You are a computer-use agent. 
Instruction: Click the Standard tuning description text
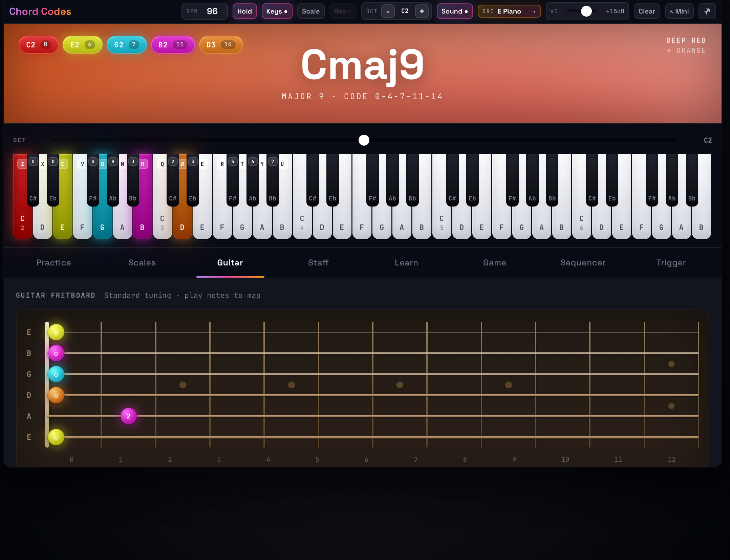click(182, 295)
